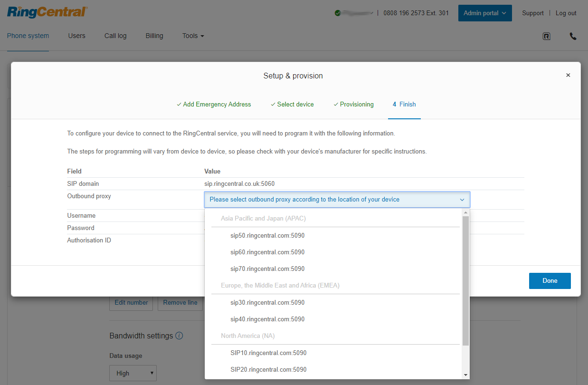Click the info icon beside Bandwidth settings
Viewport: 588px width, 385px height.
(x=179, y=336)
